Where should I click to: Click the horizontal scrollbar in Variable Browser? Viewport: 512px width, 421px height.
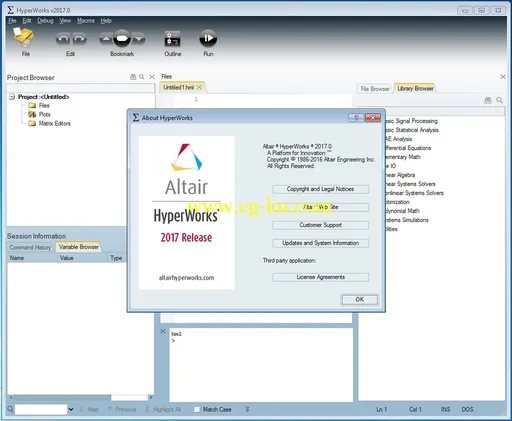tap(62, 397)
